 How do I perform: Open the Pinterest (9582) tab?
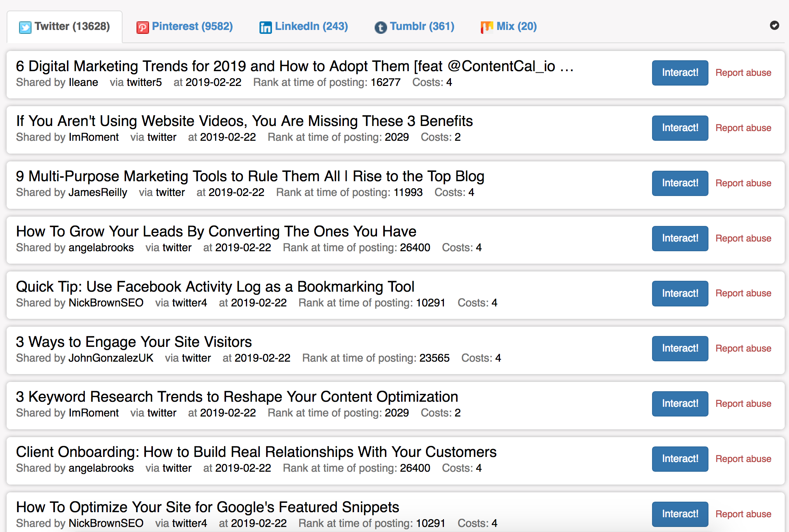tap(185, 26)
